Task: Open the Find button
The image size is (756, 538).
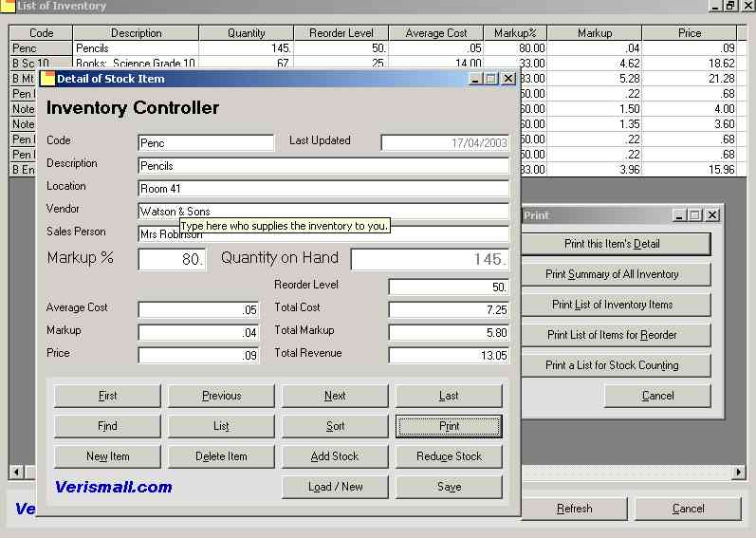Action: click(x=107, y=426)
